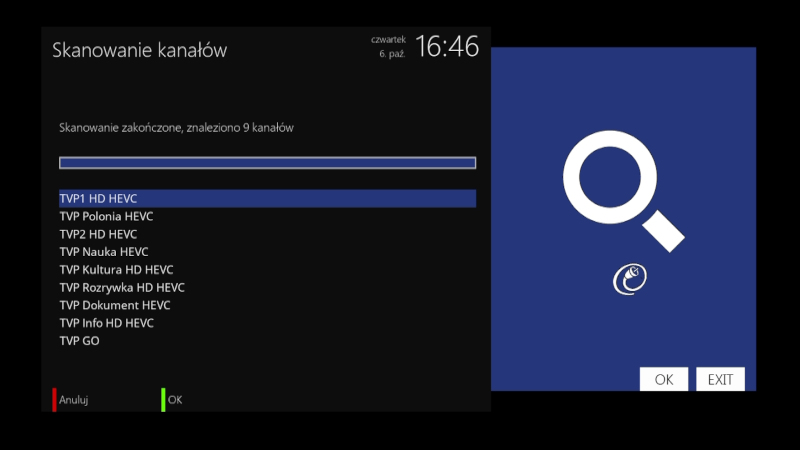
Task: Click the red Anuluj color indicator
Action: coord(54,399)
